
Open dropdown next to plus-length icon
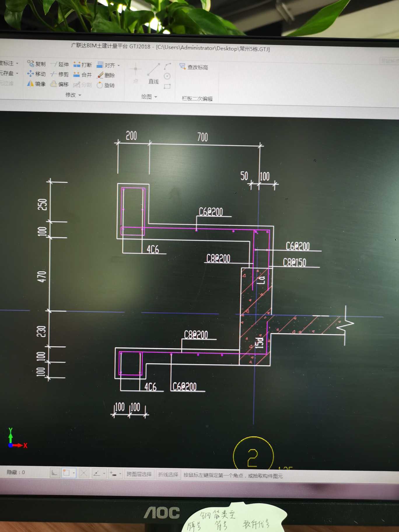coord(120,474)
